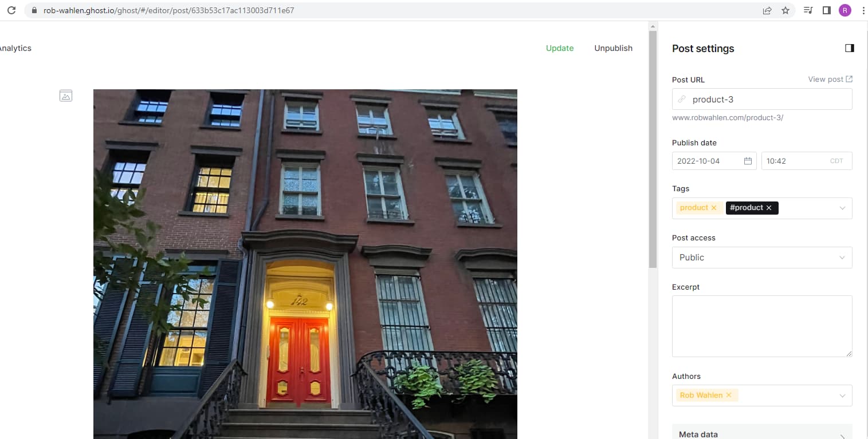Click the Update button
The height and width of the screenshot is (439, 868).
pyautogui.click(x=560, y=48)
